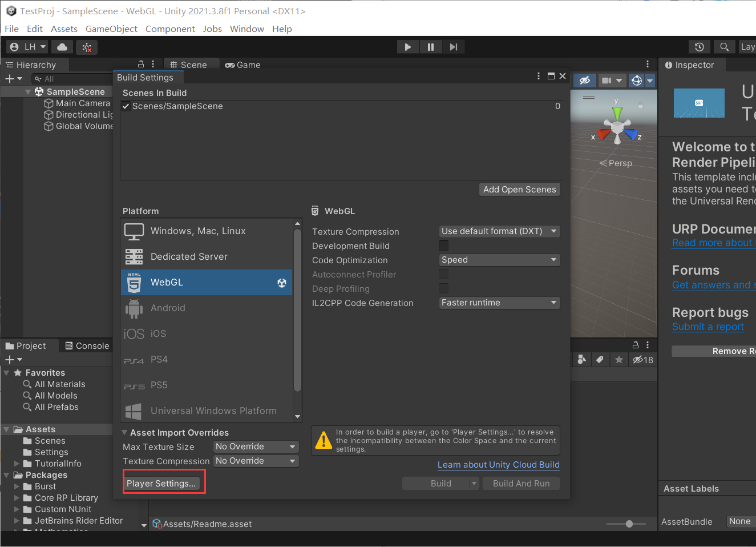Open the Component menu
This screenshot has width=756, height=547.
(x=170, y=29)
